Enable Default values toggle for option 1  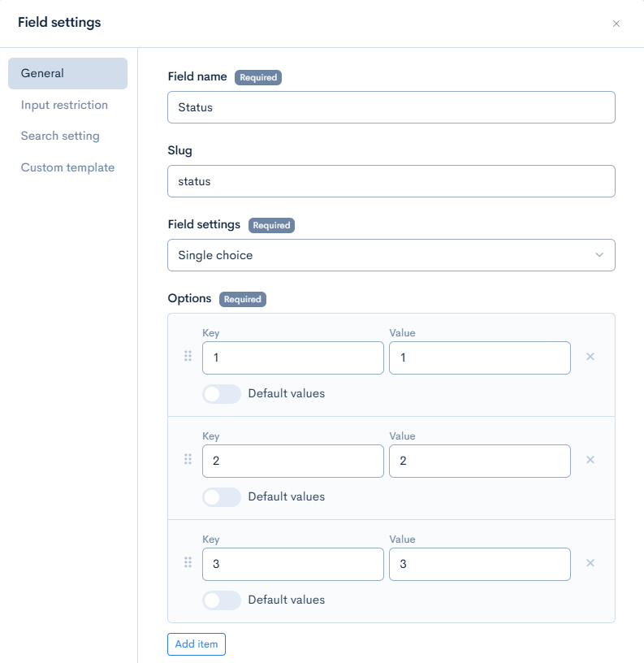222,394
